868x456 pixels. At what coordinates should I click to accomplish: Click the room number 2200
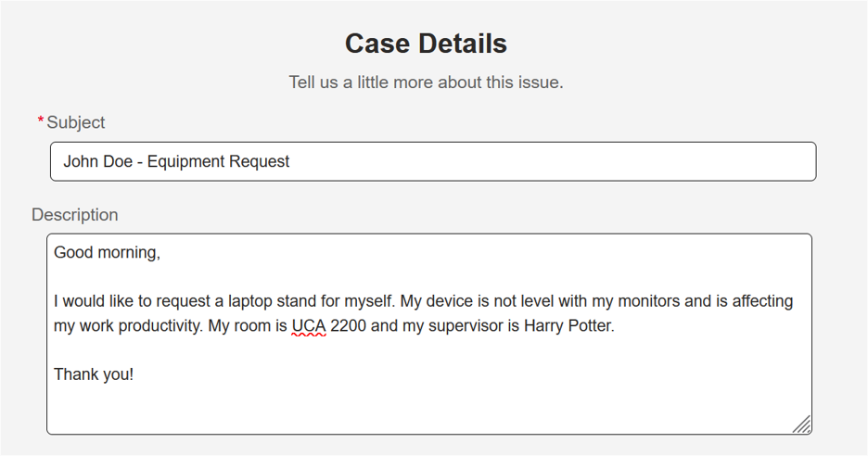coord(348,326)
